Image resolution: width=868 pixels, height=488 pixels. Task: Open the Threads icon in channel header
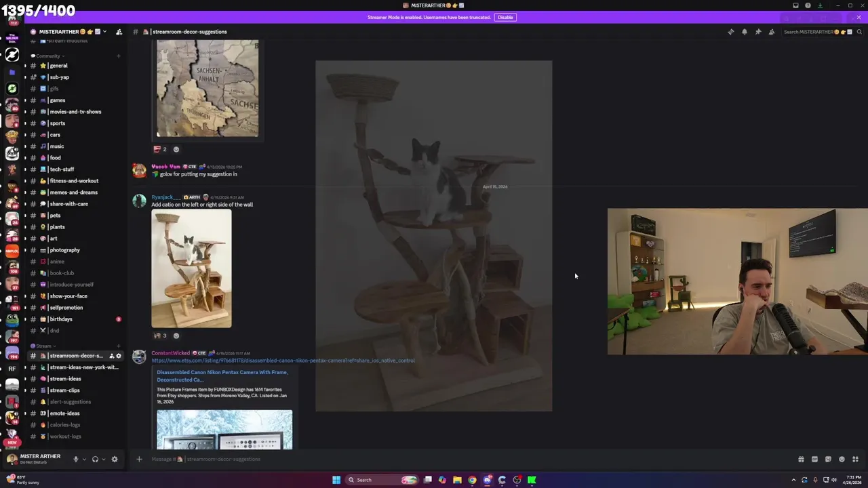coord(730,32)
